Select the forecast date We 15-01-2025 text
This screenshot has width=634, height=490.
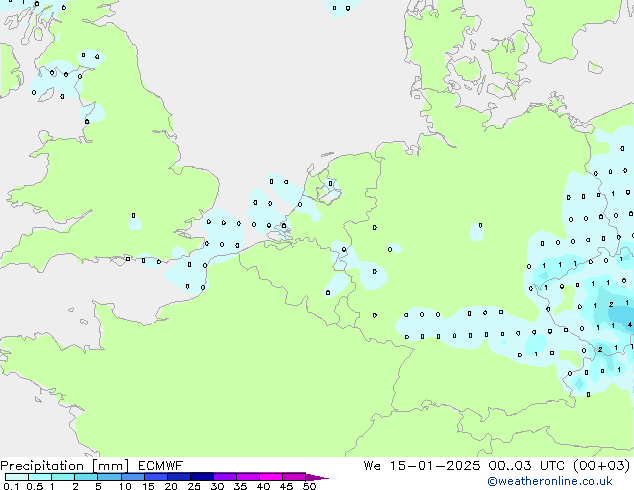coord(425,465)
